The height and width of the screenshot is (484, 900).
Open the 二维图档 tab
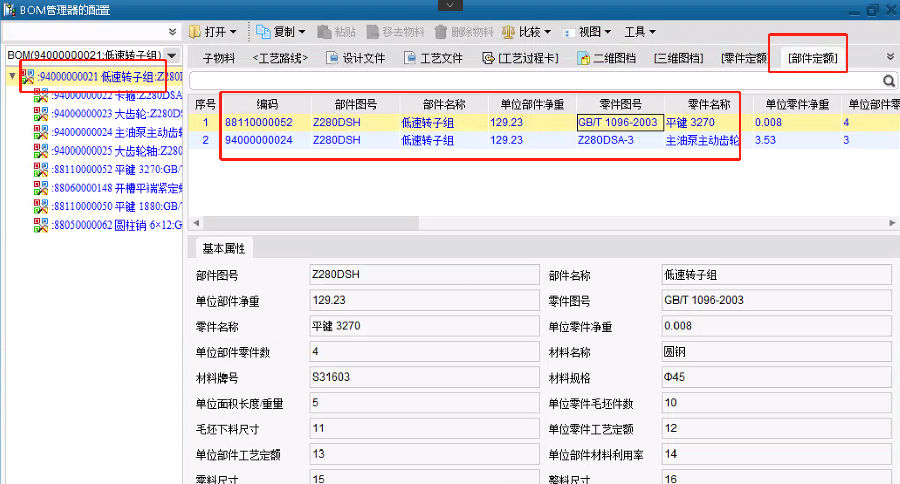[606, 58]
